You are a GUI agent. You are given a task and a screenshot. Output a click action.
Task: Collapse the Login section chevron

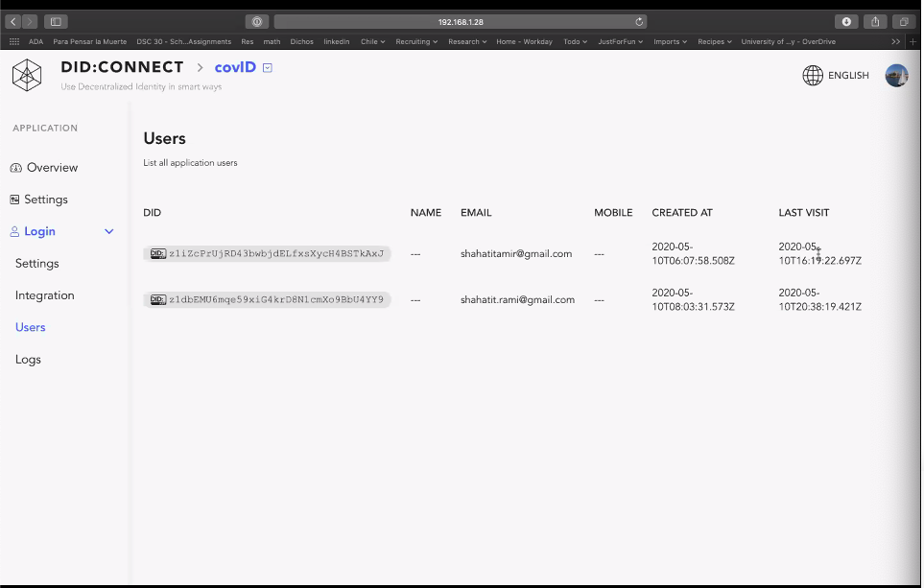point(108,232)
